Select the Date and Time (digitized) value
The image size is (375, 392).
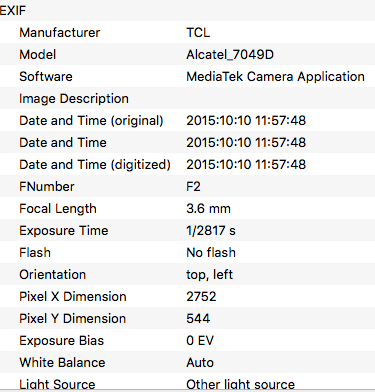click(x=246, y=165)
